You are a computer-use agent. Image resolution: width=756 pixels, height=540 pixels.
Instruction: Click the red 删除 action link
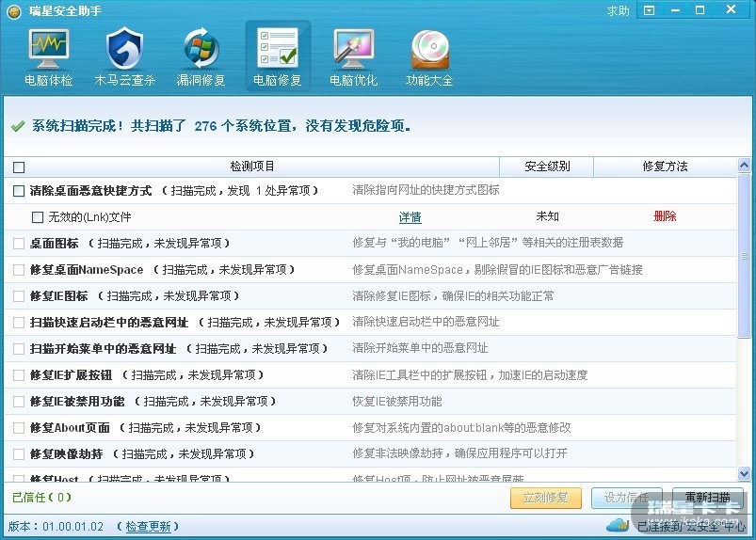point(665,216)
